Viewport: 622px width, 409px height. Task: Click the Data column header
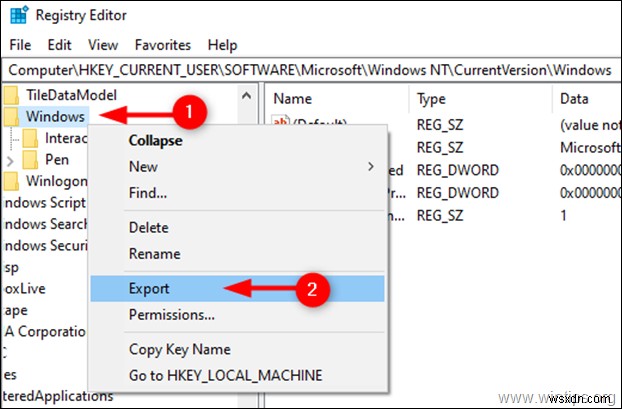point(574,98)
